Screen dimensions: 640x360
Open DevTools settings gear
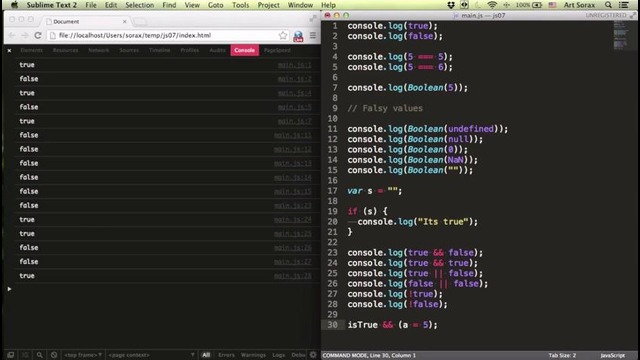[313, 355]
